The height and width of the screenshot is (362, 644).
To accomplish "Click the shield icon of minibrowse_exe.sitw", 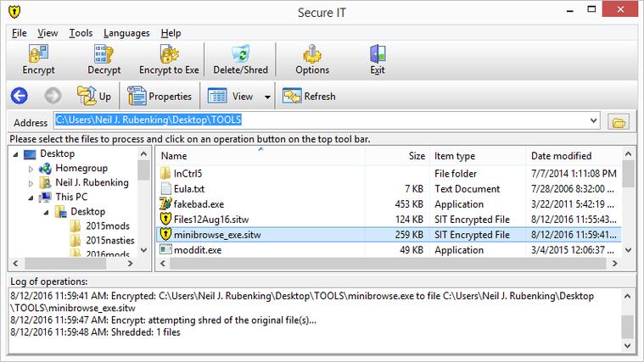I will click(x=165, y=234).
